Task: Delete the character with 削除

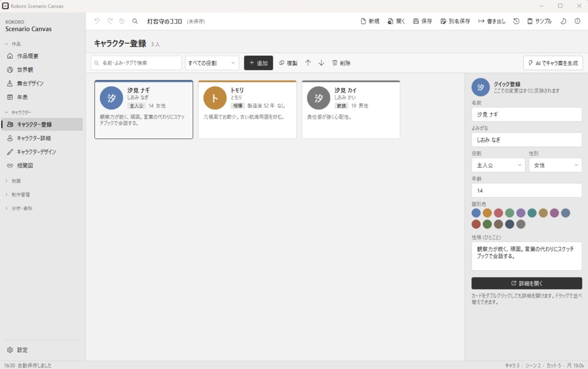Action: 341,63
